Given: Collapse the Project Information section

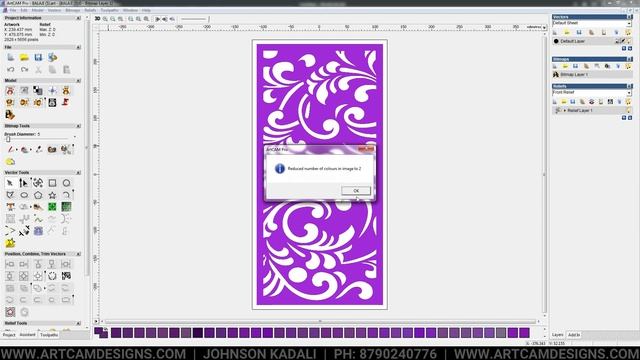Looking at the screenshot, I should (78, 18).
